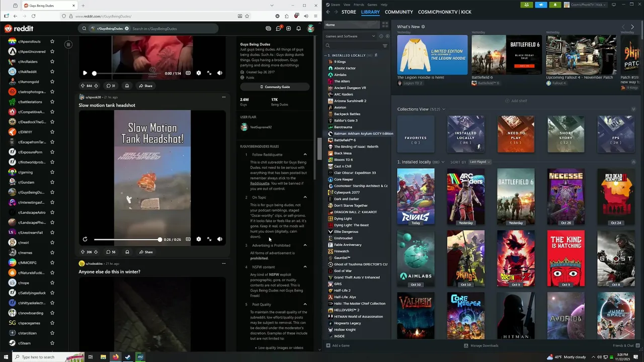644x362 pixels.
Task: Replay the Slow motion tank headshot video
Action: [85, 239]
